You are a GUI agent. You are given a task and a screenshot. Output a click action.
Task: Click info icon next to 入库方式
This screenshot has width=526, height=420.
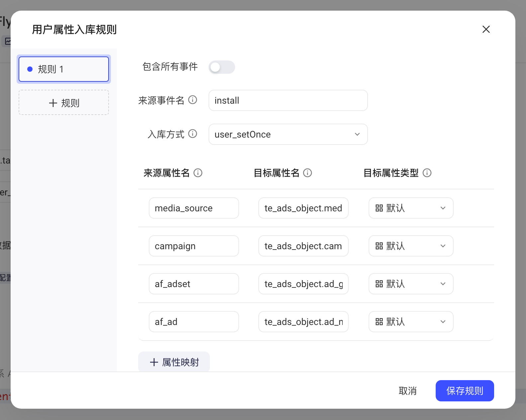(193, 134)
